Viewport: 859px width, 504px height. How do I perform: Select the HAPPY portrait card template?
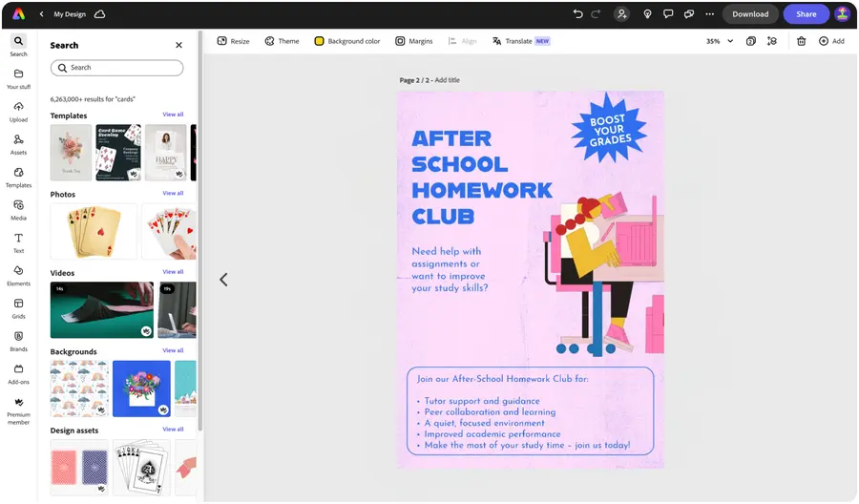(166, 153)
